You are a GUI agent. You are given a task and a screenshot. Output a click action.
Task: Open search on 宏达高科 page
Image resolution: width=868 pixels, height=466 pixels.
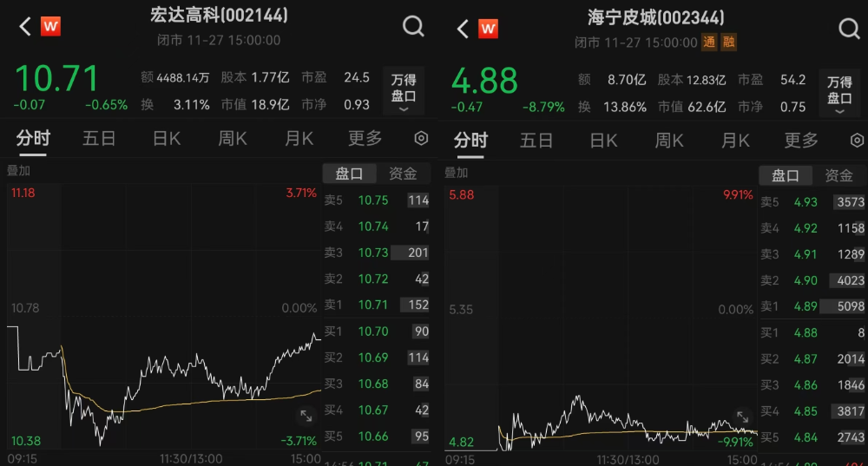[413, 26]
